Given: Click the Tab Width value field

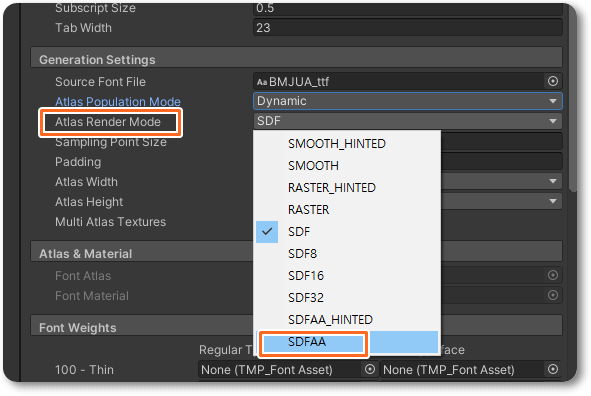Looking at the screenshot, I should point(407,28).
